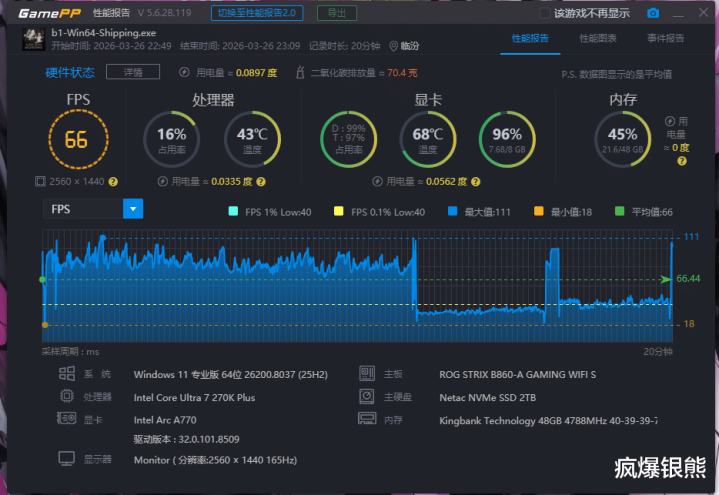Click the power icon next to GPU 用电量
Image resolution: width=719 pixels, height=495 pixels.
[377, 182]
